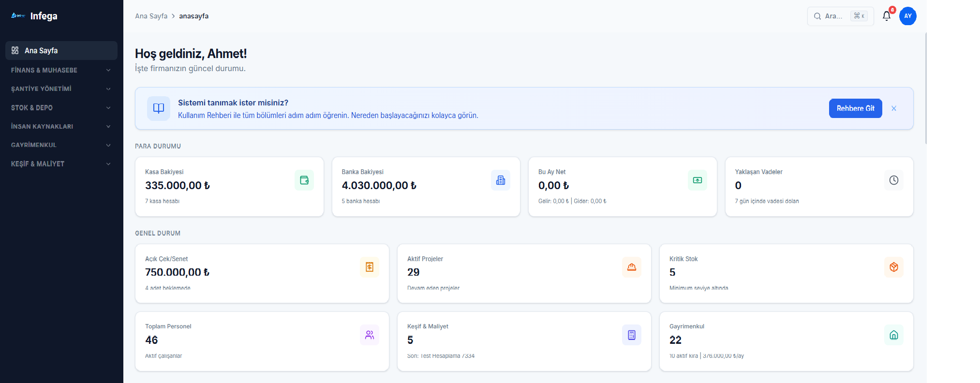Select Ana Sayfa in the sidebar
This screenshot has height=383, width=980.
tap(61, 51)
